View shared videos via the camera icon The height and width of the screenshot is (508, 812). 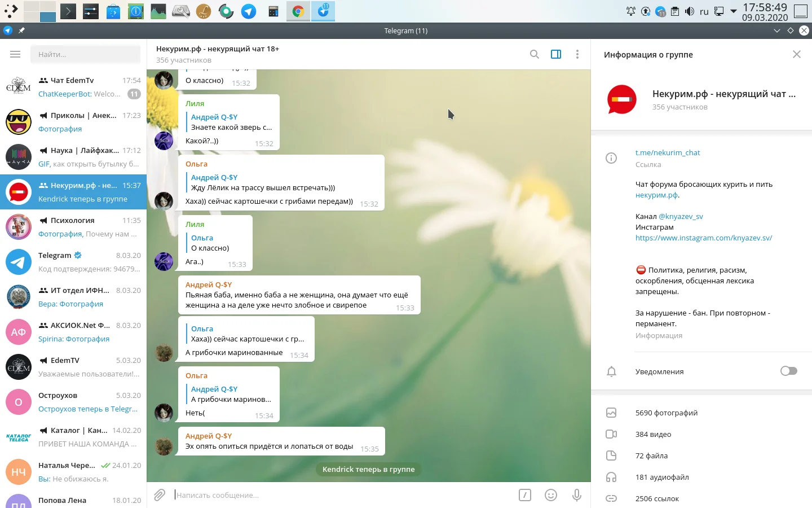(x=611, y=434)
